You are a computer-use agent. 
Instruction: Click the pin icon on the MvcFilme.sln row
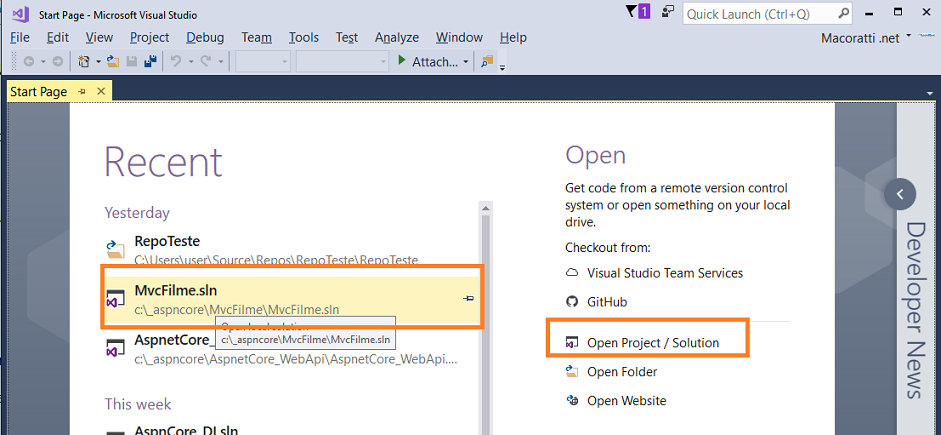pos(469,298)
